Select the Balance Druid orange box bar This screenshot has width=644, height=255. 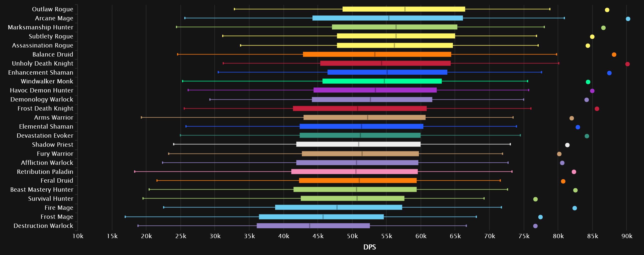coord(377,54)
